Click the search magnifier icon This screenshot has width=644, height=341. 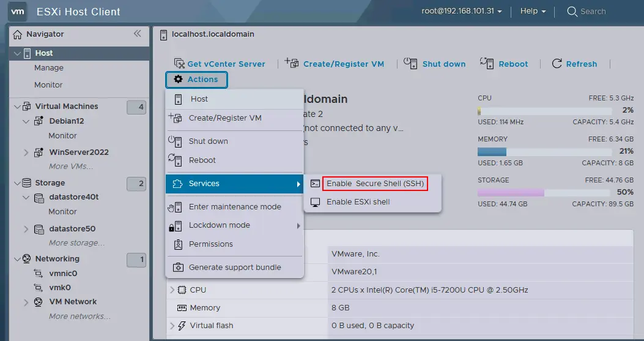click(x=572, y=12)
